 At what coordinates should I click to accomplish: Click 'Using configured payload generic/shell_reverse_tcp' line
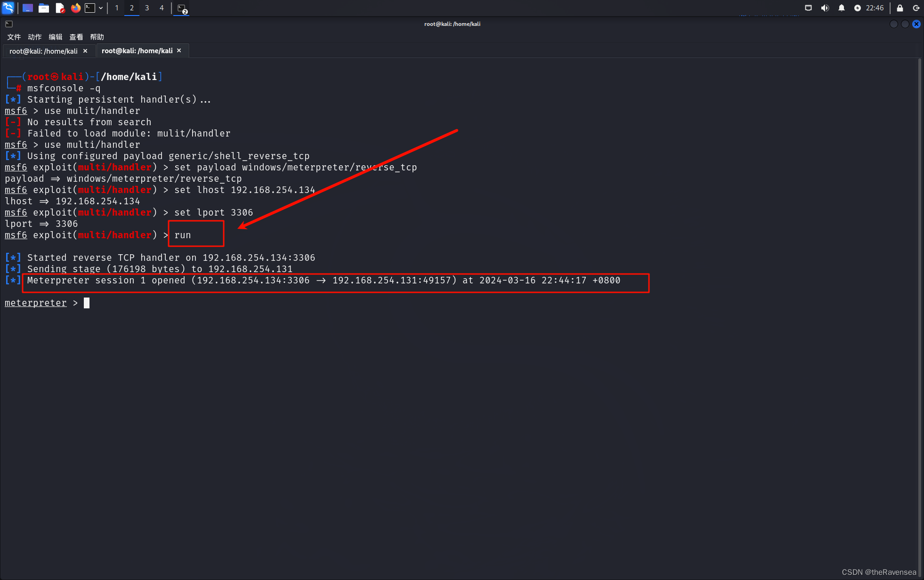157,156
